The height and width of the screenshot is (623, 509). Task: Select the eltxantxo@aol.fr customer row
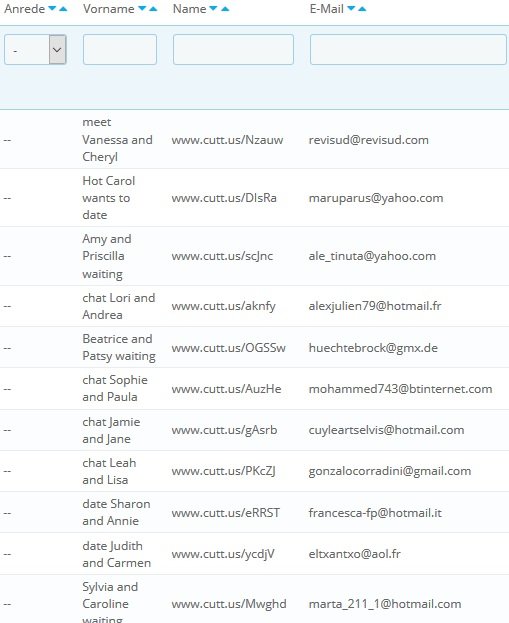tap(254, 554)
